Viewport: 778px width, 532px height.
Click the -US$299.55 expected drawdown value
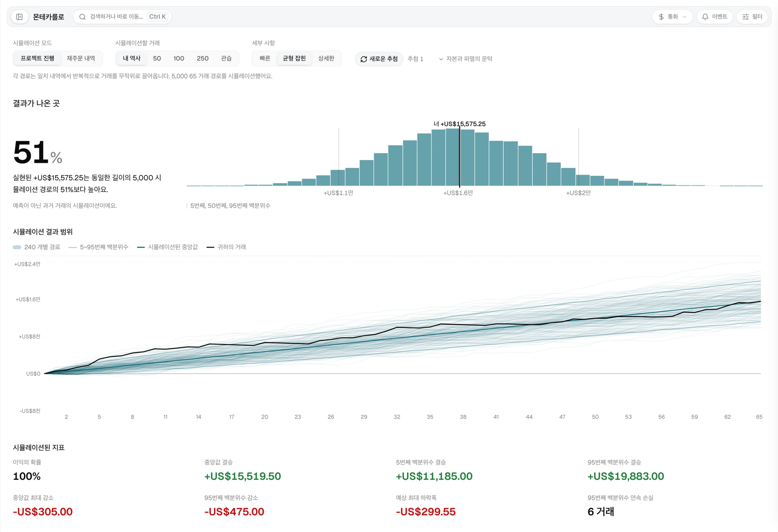pos(425,512)
